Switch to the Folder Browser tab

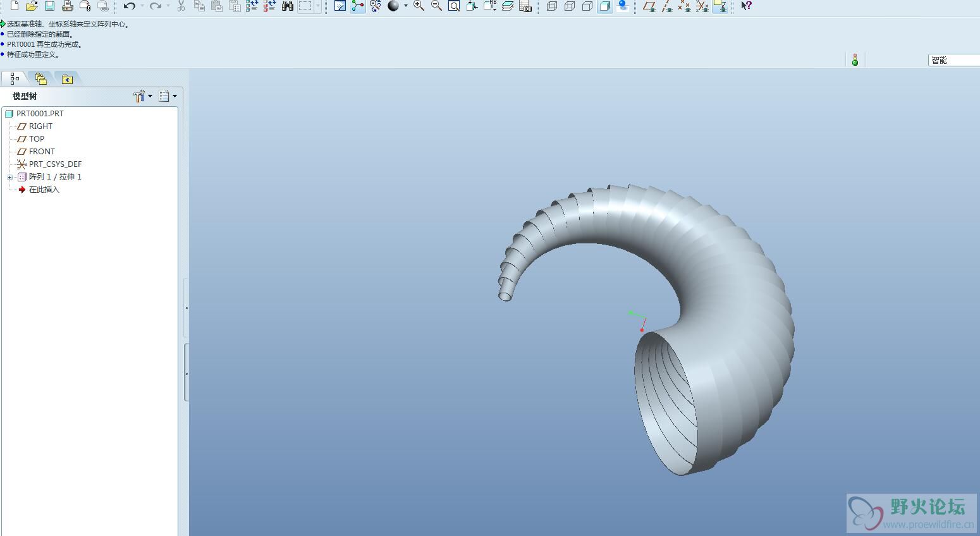[x=41, y=79]
